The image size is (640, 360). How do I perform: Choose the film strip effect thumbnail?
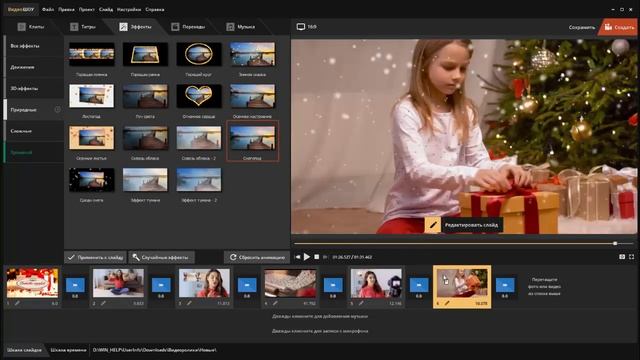[x=91, y=54]
